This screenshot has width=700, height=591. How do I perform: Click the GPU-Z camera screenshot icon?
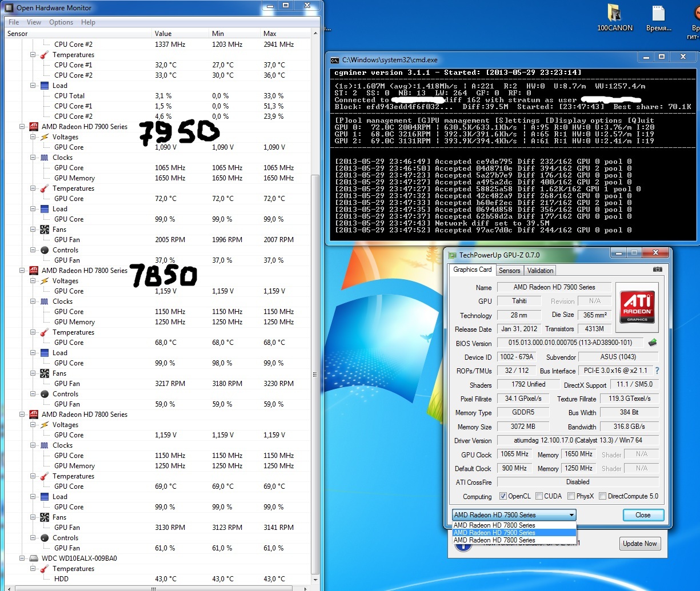click(x=658, y=270)
